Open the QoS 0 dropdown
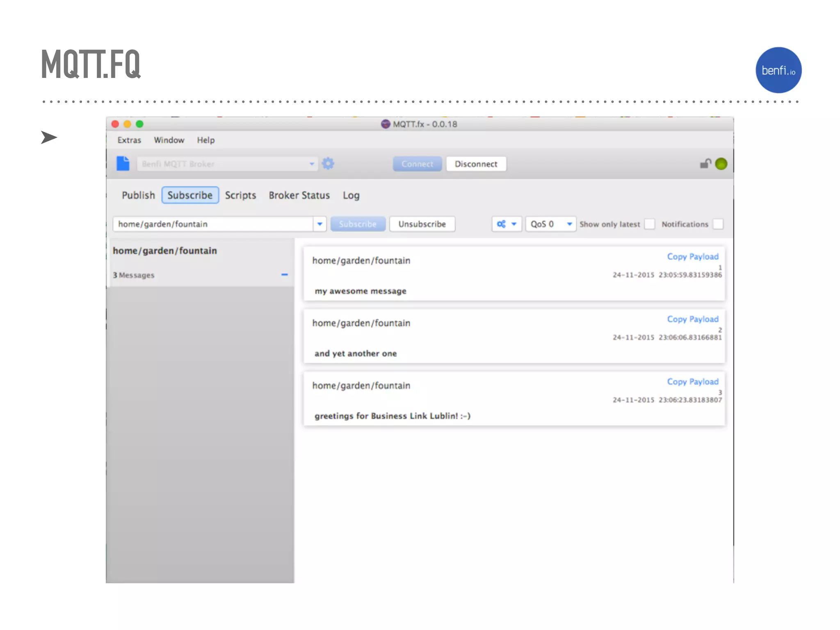 tap(551, 224)
